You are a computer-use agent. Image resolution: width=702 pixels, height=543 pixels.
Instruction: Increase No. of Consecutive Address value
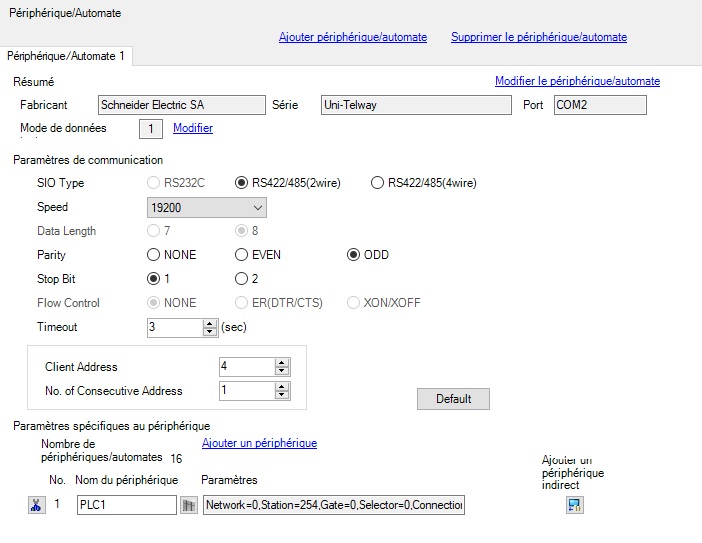282,386
